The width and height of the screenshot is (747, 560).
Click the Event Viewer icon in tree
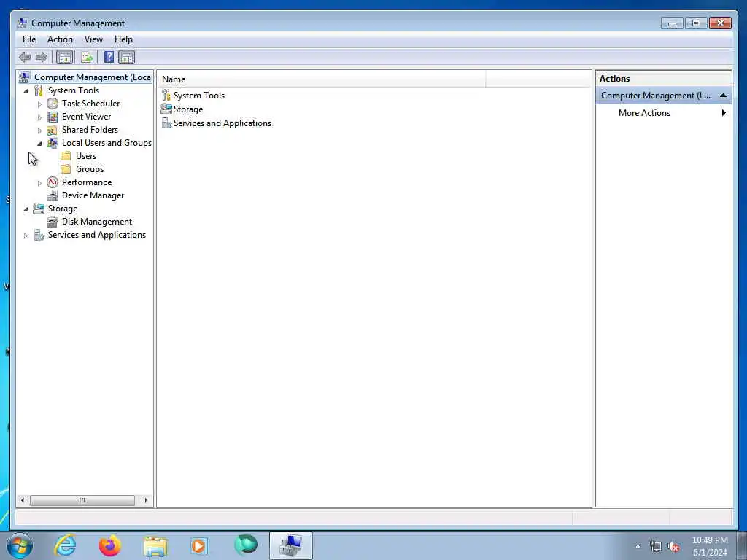[x=53, y=117]
